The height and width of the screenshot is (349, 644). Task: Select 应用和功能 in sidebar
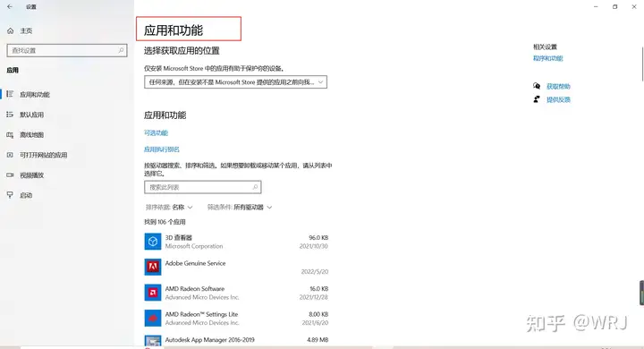(x=35, y=95)
